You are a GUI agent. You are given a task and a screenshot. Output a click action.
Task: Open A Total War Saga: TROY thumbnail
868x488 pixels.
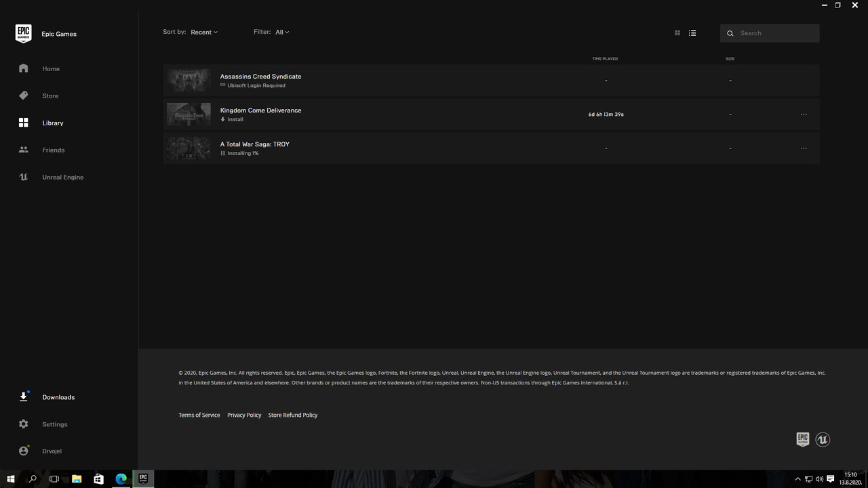click(x=189, y=148)
